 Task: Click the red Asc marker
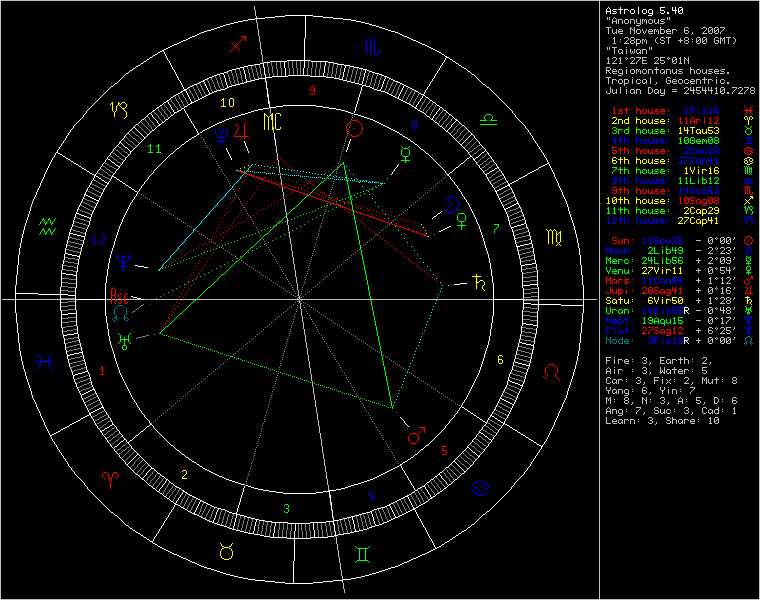[119, 296]
